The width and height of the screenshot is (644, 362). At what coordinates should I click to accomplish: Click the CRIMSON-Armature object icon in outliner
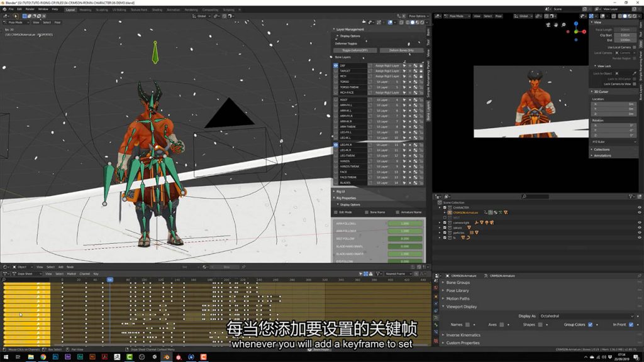450,212
